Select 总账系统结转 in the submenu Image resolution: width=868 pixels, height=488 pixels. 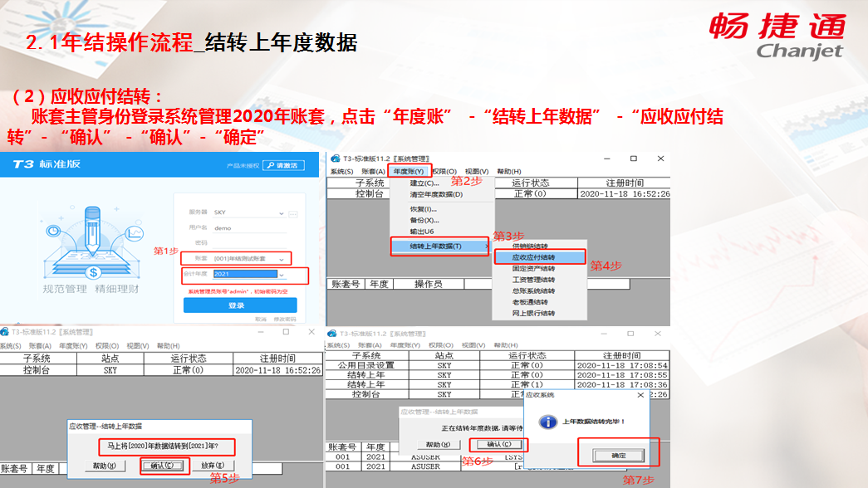tap(533, 291)
